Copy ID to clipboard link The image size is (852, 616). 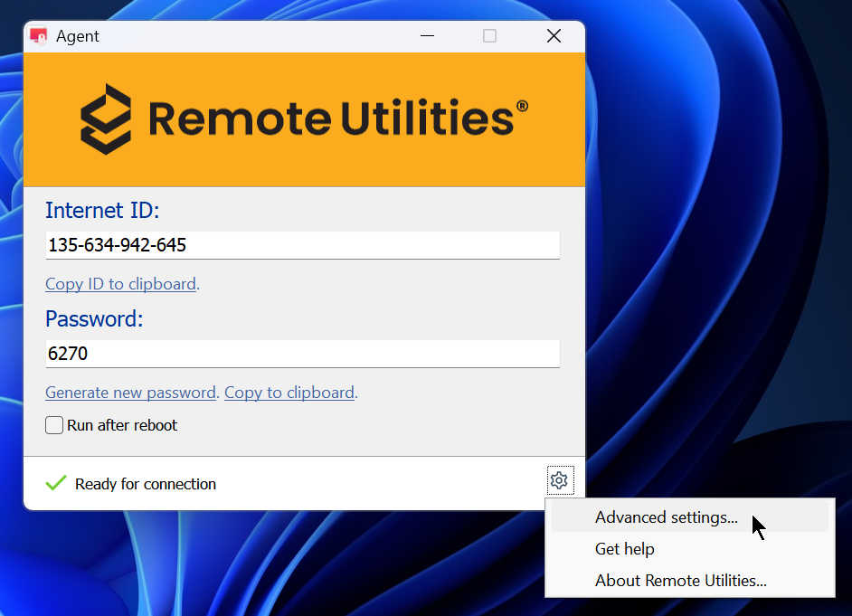120,284
